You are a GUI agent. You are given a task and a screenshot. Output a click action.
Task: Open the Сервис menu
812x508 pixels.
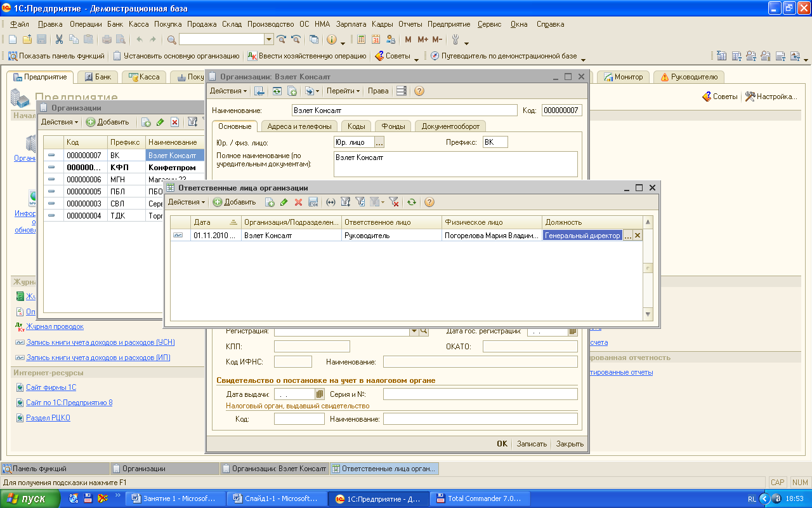point(489,24)
